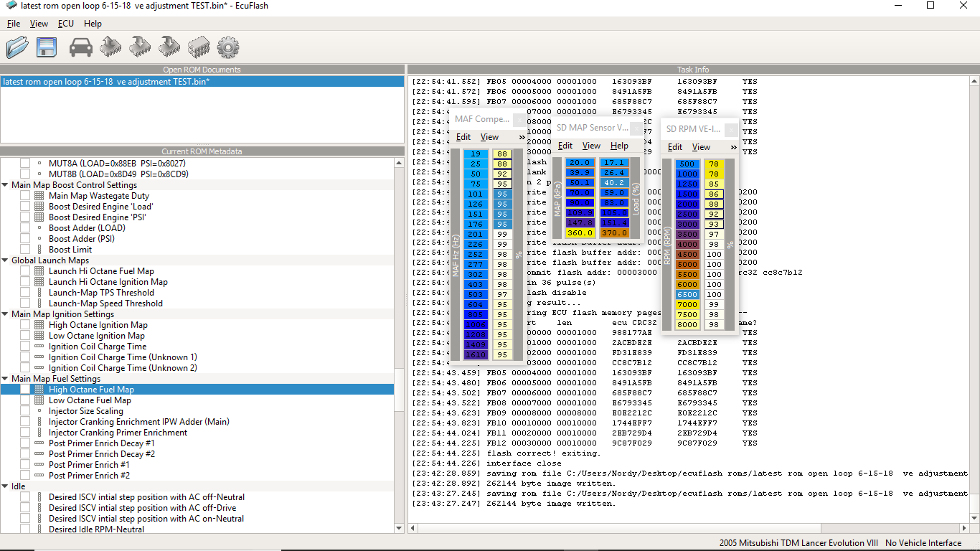980x551 pixels.
Task: Select the yellow 360.0 MAP cell
Action: [x=580, y=233]
